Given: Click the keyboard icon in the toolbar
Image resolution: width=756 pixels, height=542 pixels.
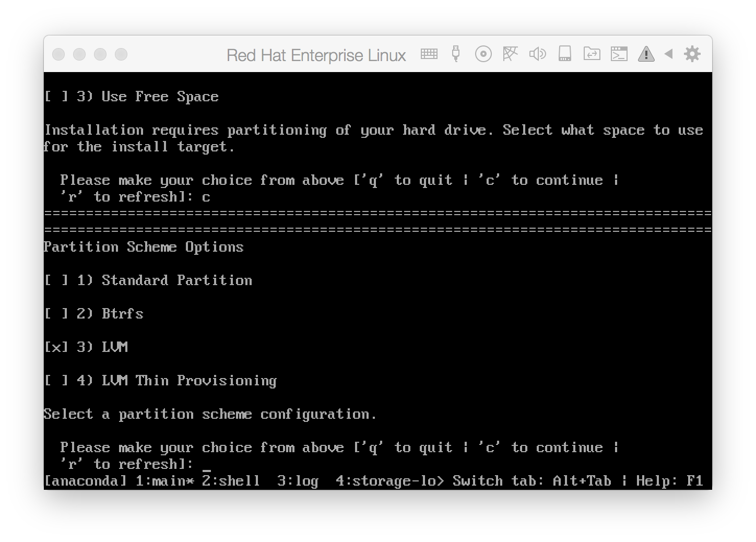Looking at the screenshot, I should click(429, 54).
